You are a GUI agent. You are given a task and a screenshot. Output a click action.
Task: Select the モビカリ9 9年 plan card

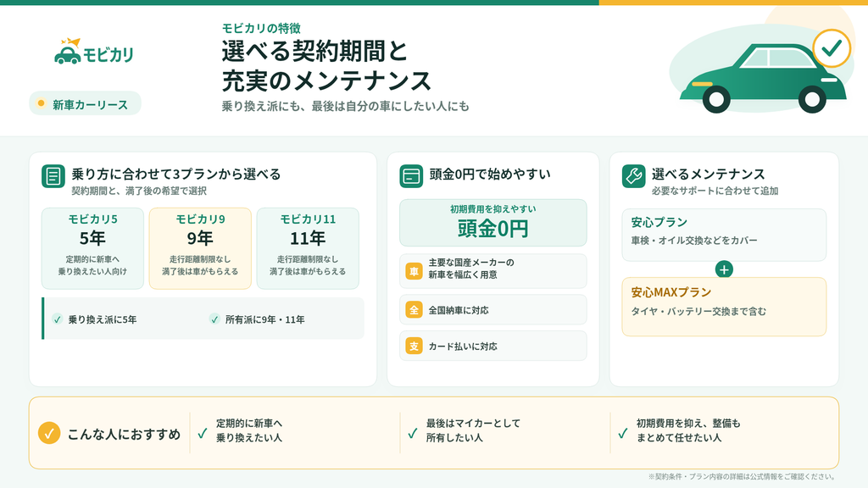click(x=200, y=248)
